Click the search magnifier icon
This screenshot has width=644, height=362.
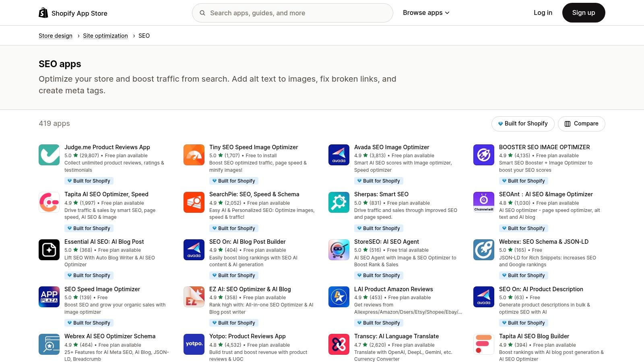click(202, 13)
